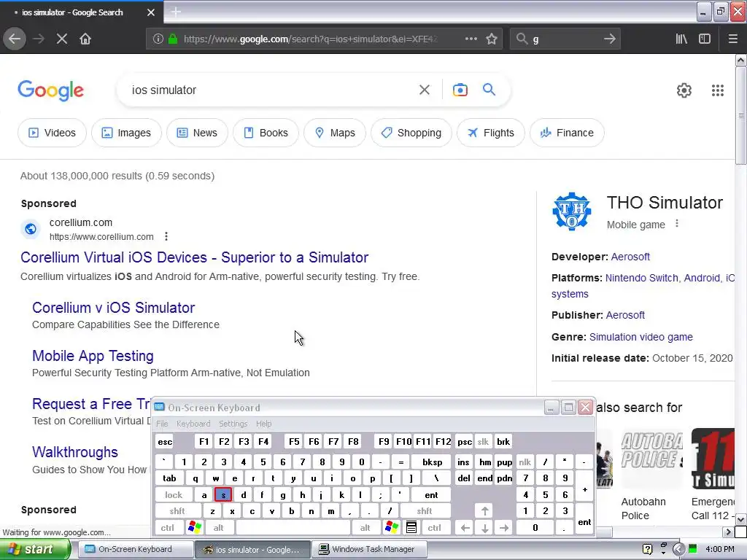
Task: Clear Google search box text
Action: 425,90
